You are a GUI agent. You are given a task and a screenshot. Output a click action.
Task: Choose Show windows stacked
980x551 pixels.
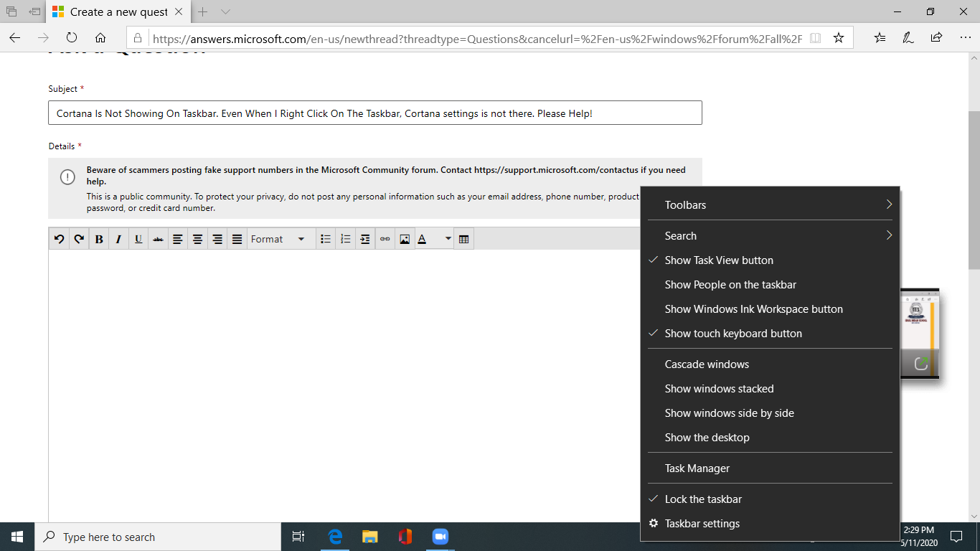coord(770,388)
